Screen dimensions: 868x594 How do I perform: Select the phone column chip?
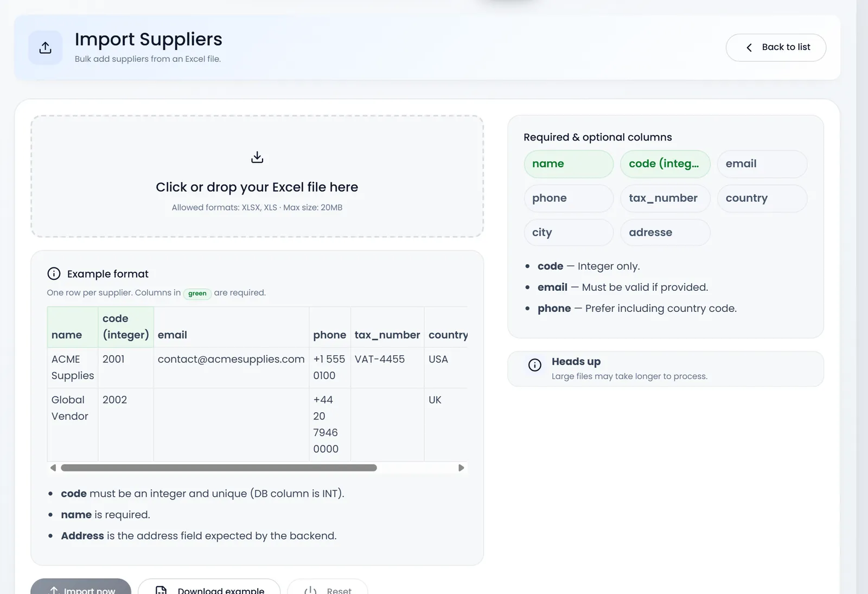569,198
